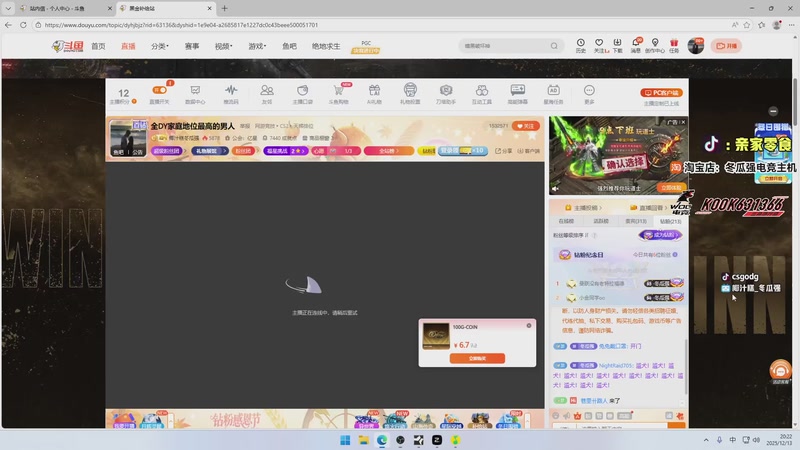Open Edge browser in the taskbar
The width and height of the screenshot is (800, 450).
pos(382,440)
